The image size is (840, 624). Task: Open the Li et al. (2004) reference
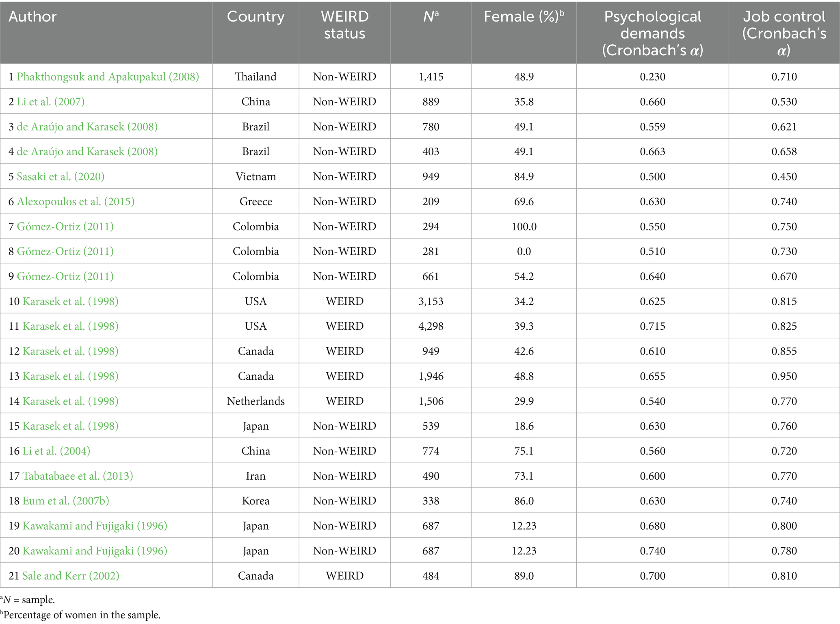pos(56,451)
